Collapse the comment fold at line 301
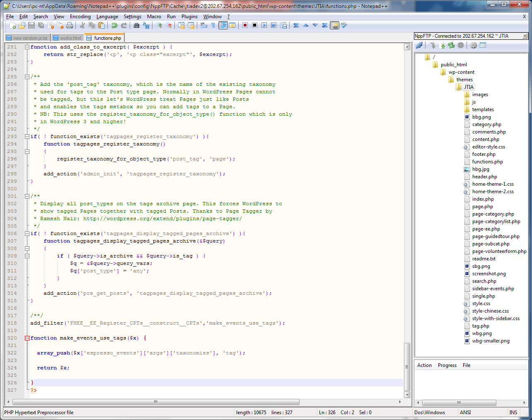Viewport: 532px width, 420px height. pos(27,196)
